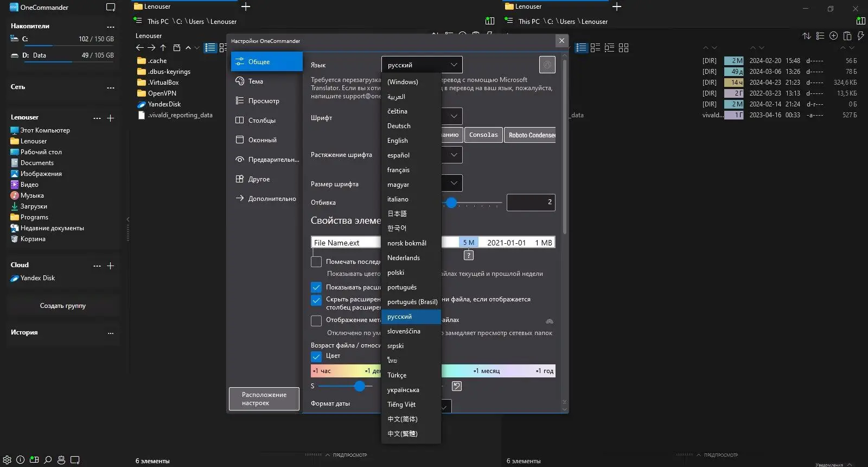The width and height of the screenshot is (868, 467).
Task: Click the reset icon beside the S slider
Action: [x=457, y=386]
